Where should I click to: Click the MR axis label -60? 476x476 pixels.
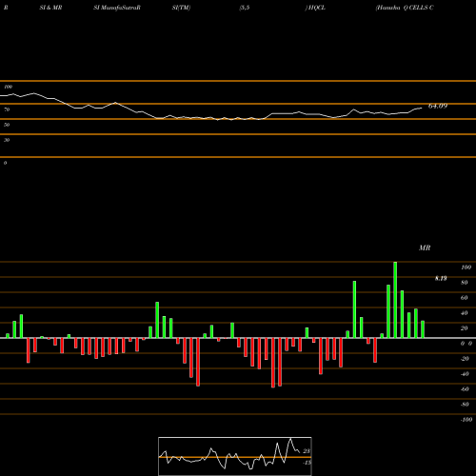click(465, 389)
